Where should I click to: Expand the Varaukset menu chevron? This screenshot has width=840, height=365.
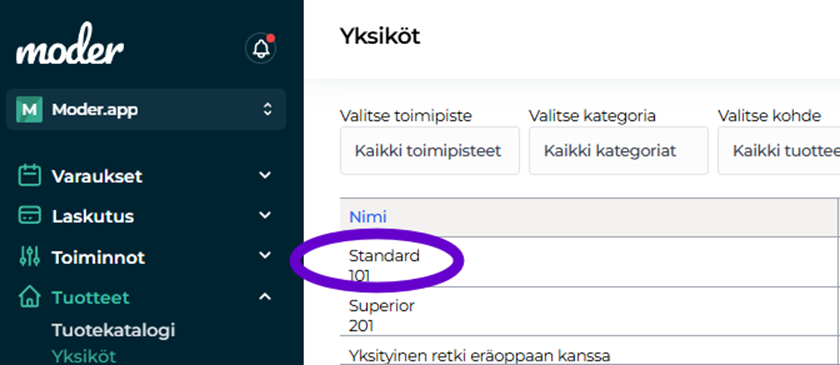(x=265, y=175)
